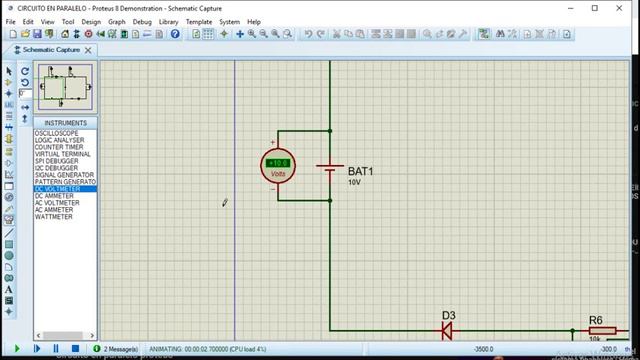The height and width of the screenshot is (360, 640).
Task: Click the Rotate Anti-clockwise icon
Action: pos(25,82)
